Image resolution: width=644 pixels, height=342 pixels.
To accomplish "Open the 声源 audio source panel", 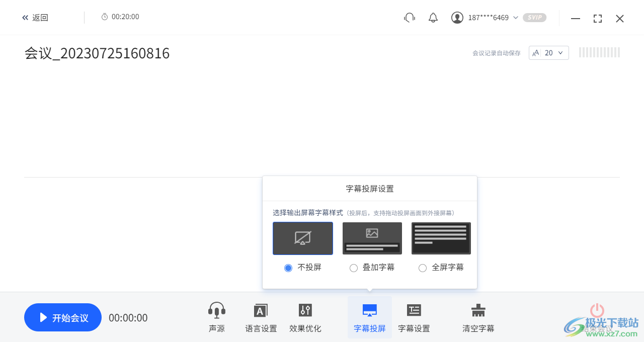I will 216,317.
